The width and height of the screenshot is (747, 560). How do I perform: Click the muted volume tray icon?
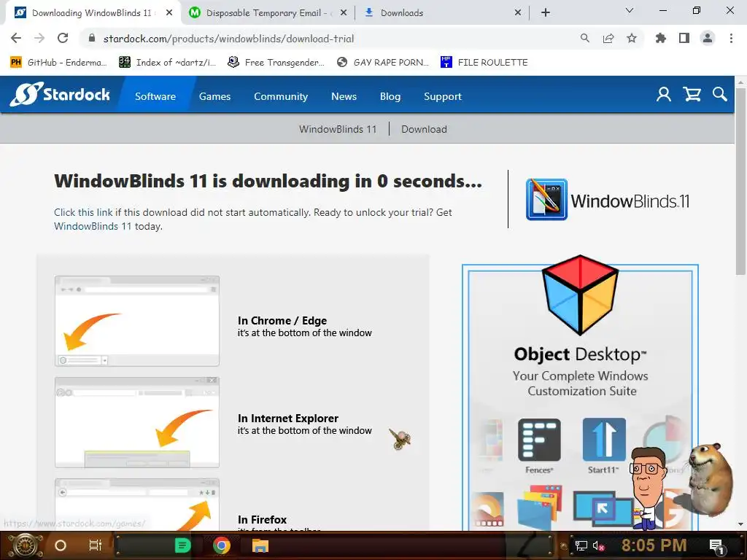pyautogui.click(x=598, y=545)
